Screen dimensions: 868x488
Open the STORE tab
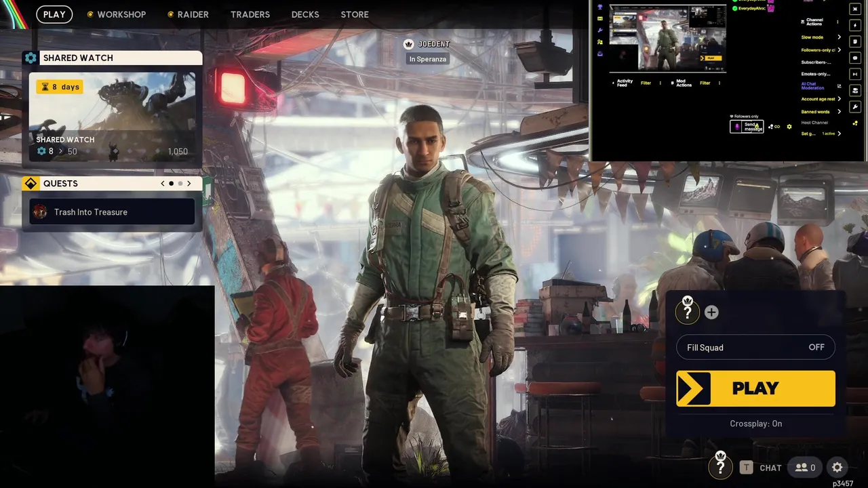(355, 14)
